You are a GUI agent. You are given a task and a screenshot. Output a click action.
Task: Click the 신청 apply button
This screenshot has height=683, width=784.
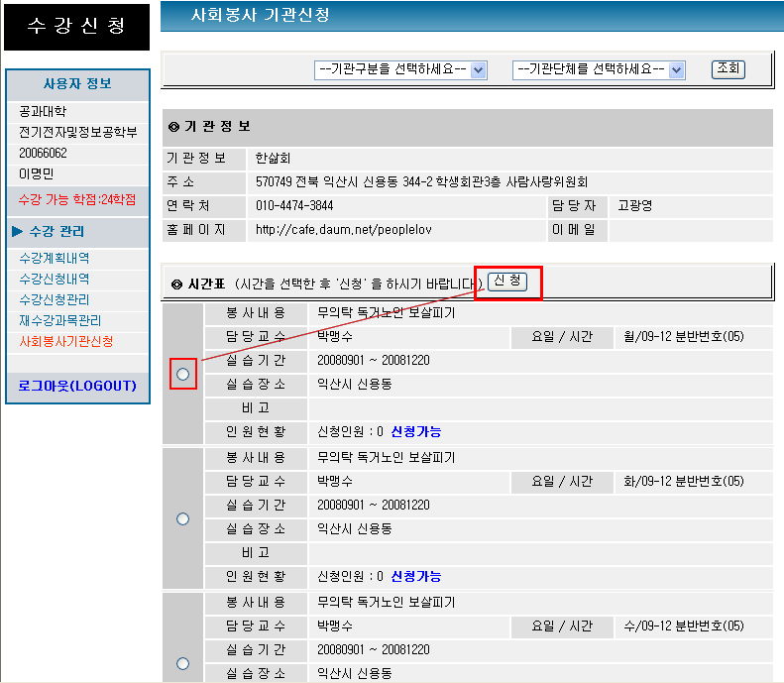pyautogui.click(x=507, y=281)
